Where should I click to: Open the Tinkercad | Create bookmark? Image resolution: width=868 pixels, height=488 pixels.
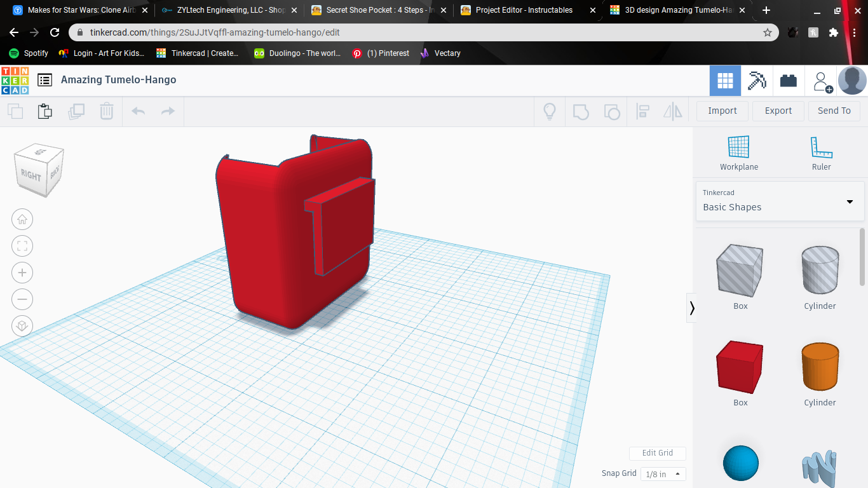tap(198, 53)
